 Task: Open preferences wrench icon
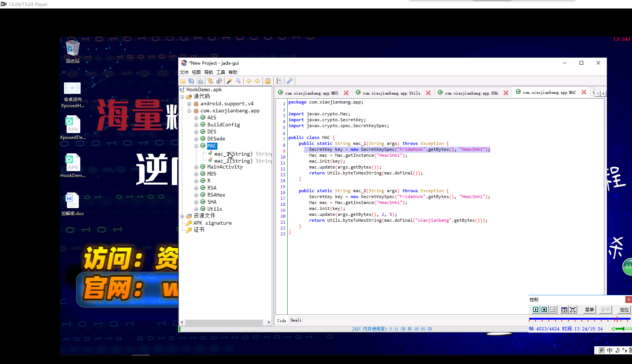(290, 81)
